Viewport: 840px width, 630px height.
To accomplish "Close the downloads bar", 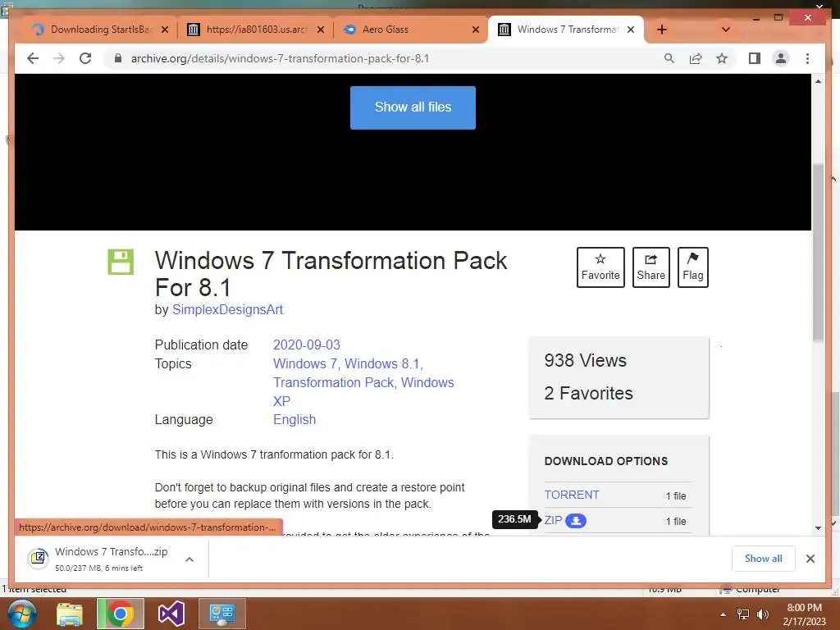I will 810,559.
